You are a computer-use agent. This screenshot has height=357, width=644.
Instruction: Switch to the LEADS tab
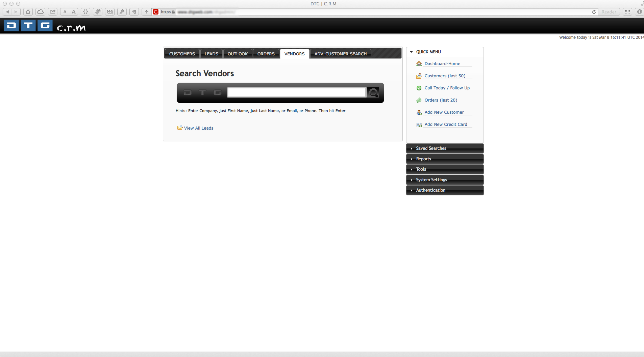click(x=212, y=54)
